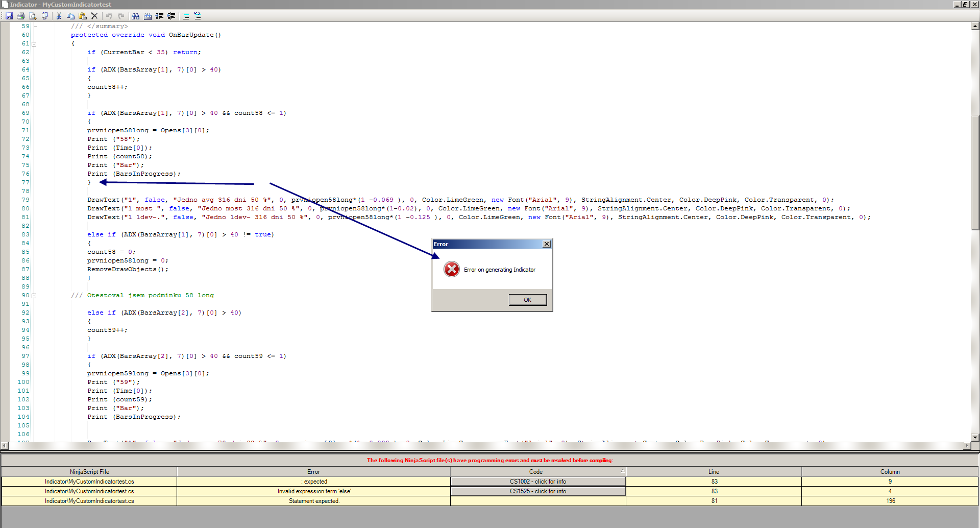Click the 'count58++;' statement
Screen dimensions: 980x528
[107, 87]
